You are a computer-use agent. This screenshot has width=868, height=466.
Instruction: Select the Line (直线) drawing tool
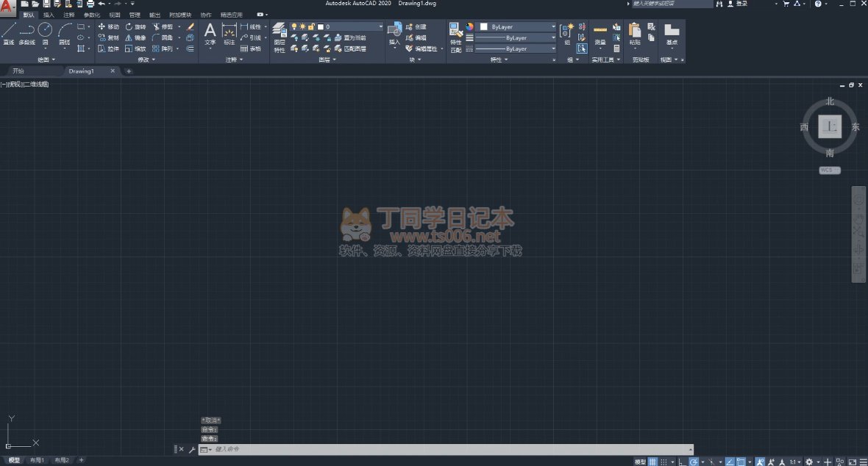coord(9,33)
